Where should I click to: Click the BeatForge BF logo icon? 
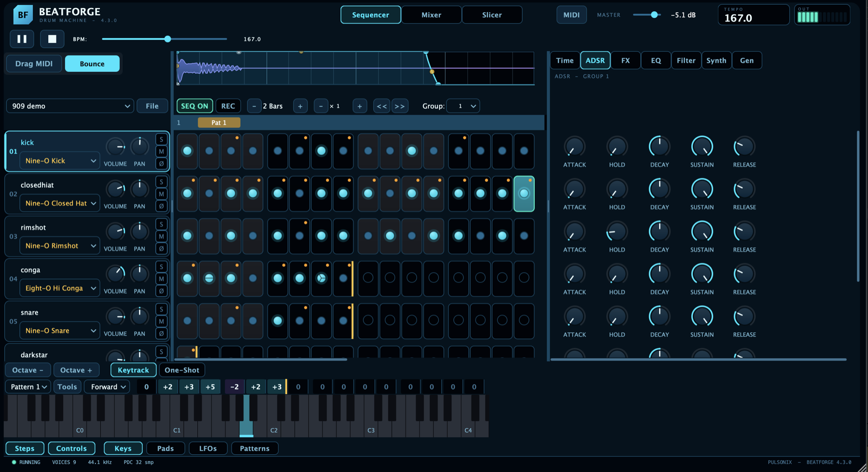[x=23, y=15]
